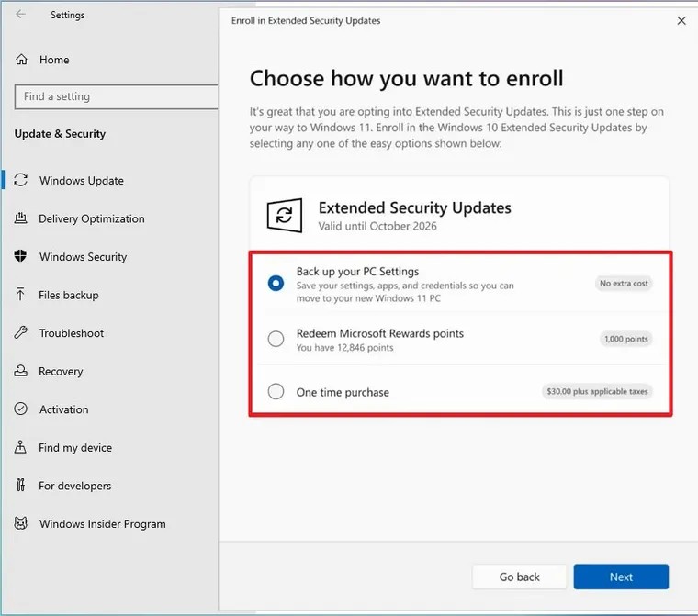Click the Activation checkmark icon
Viewport: 698px width, 616px height.
(x=21, y=409)
